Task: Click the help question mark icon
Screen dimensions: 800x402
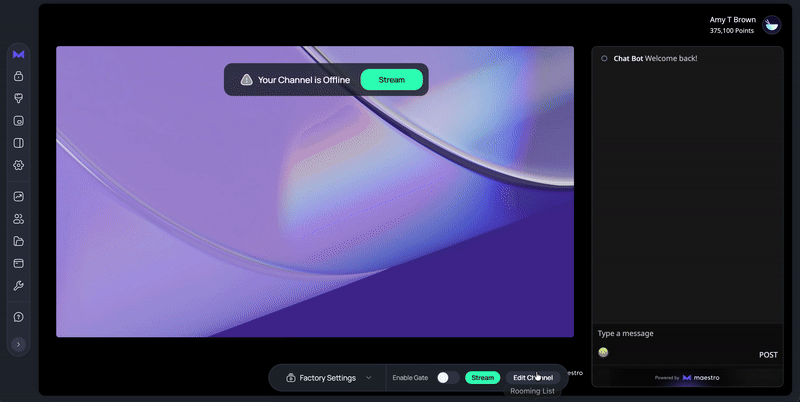Action: click(x=19, y=317)
